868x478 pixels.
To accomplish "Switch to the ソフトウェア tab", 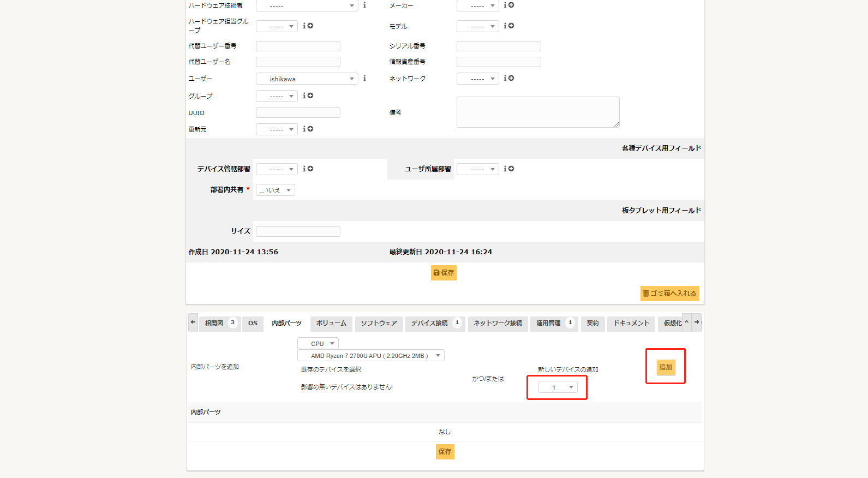I will [x=379, y=323].
